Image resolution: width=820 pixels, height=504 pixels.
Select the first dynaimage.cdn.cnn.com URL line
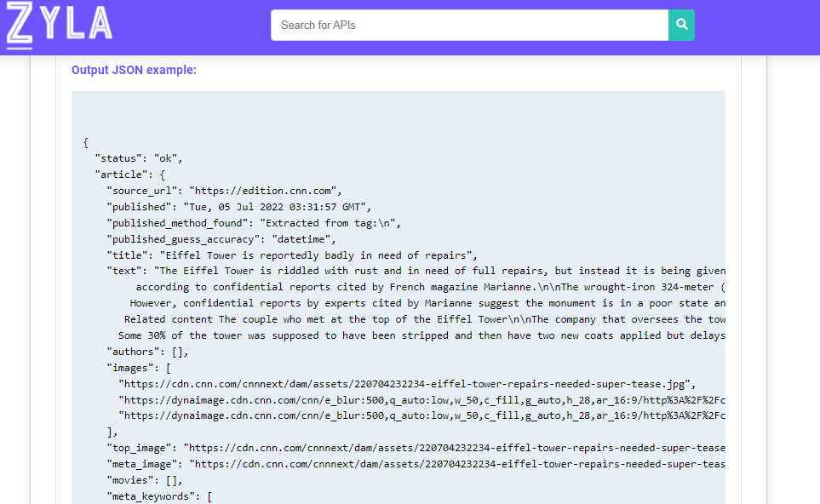tap(421, 400)
